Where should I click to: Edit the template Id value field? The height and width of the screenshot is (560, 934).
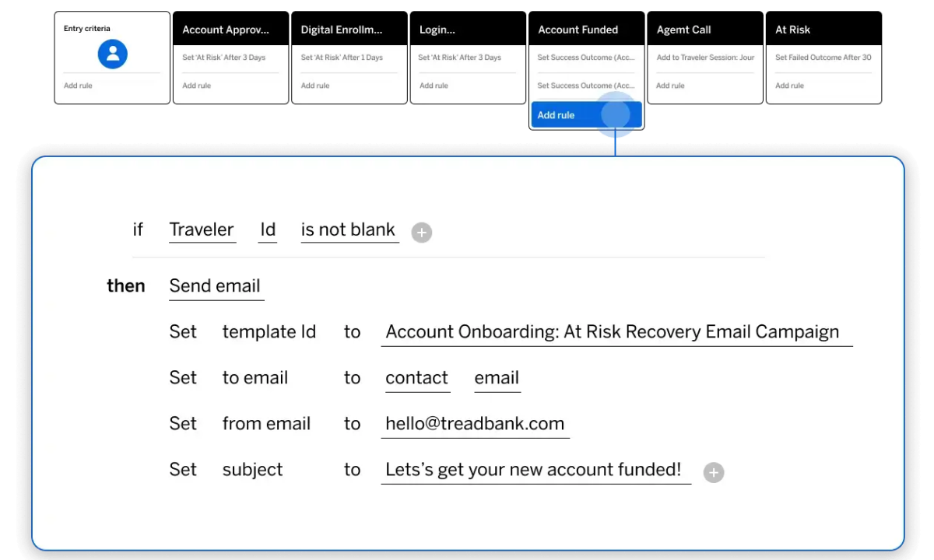616,332
